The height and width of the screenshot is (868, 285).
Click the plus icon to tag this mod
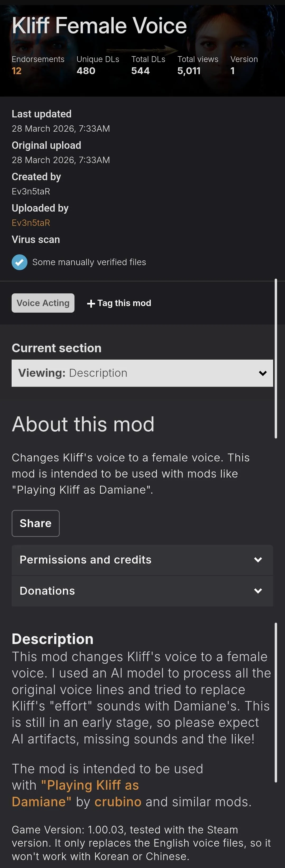pos(91,304)
